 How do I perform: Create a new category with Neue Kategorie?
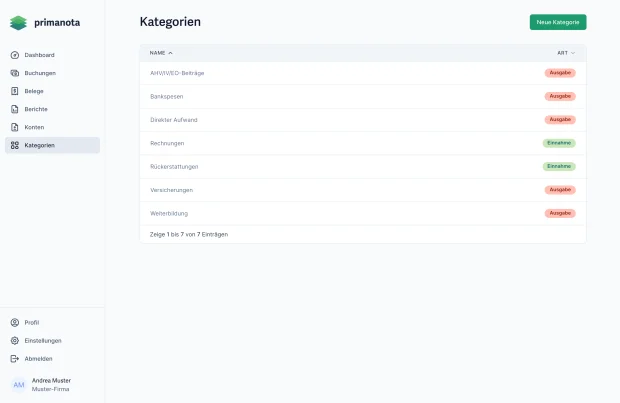click(558, 22)
